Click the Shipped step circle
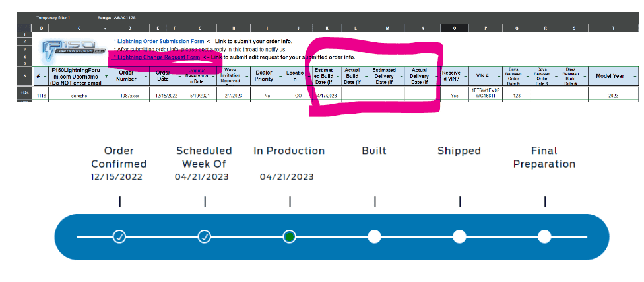644x282 pixels. tap(459, 236)
